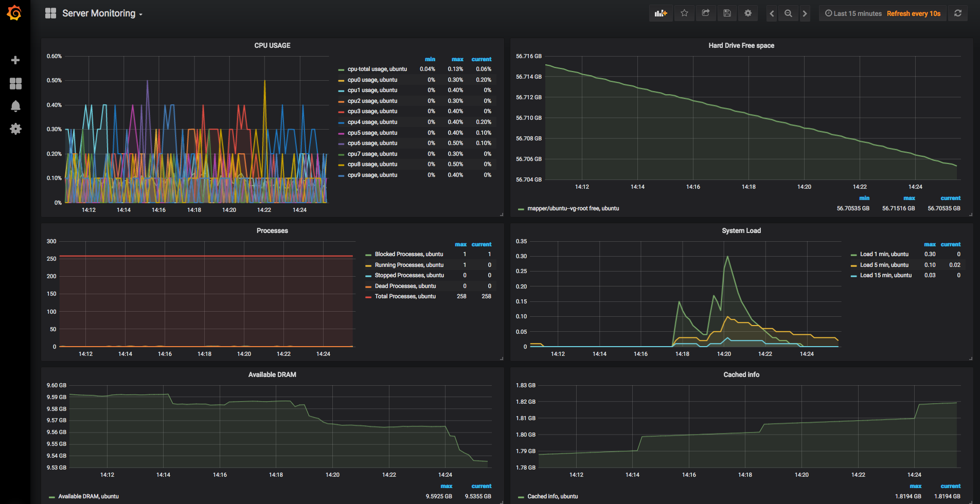The image size is (980, 504).
Task: Sort CPU legend by min column
Action: [430, 59]
